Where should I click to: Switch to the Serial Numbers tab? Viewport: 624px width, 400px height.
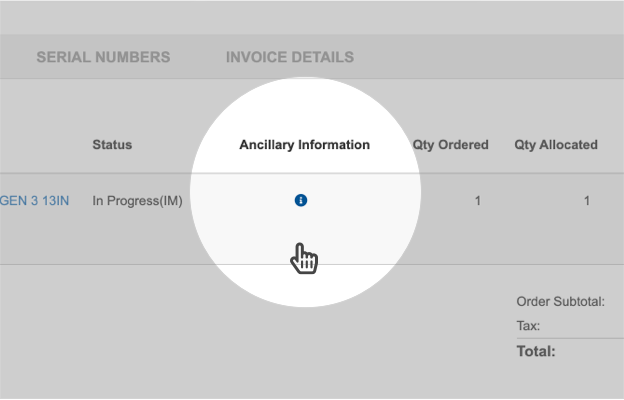coord(103,57)
